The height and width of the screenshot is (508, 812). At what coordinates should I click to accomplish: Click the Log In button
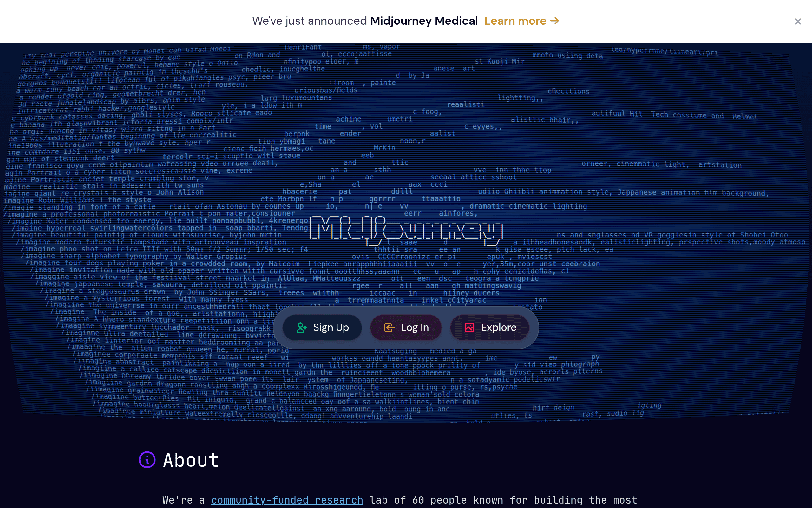click(x=406, y=328)
